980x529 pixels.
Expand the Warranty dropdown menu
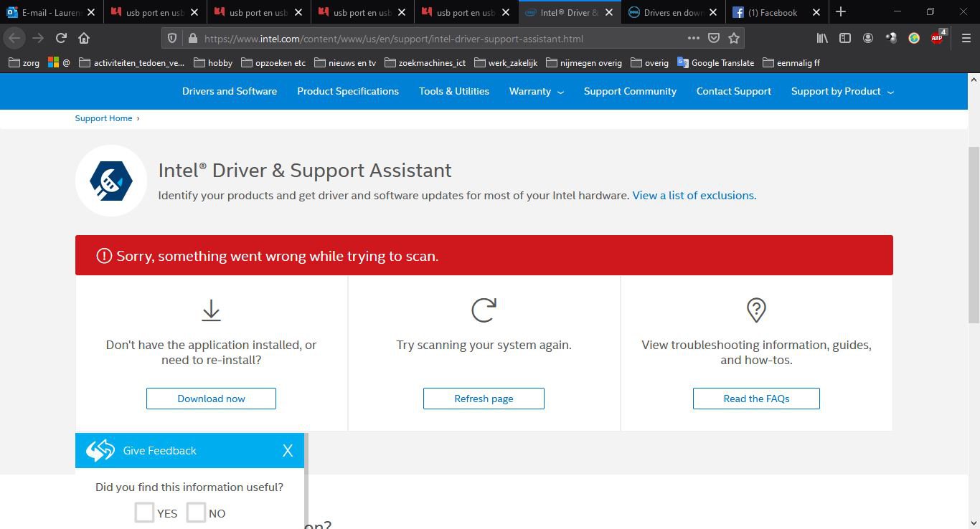(537, 91)
